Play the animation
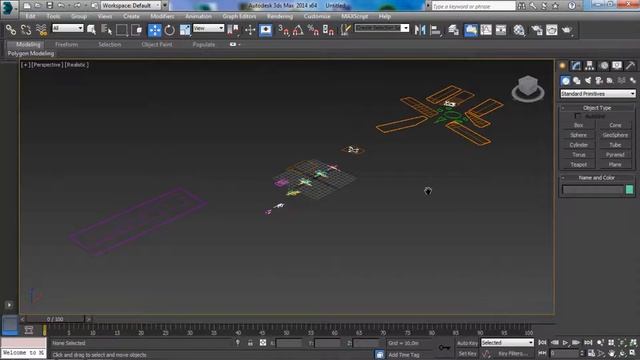The width and height of the screenshot is (640, 360). (565, 343)
